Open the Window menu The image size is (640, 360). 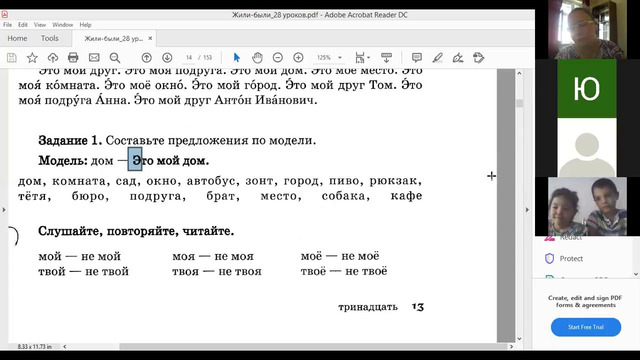(x=62, y=24)
